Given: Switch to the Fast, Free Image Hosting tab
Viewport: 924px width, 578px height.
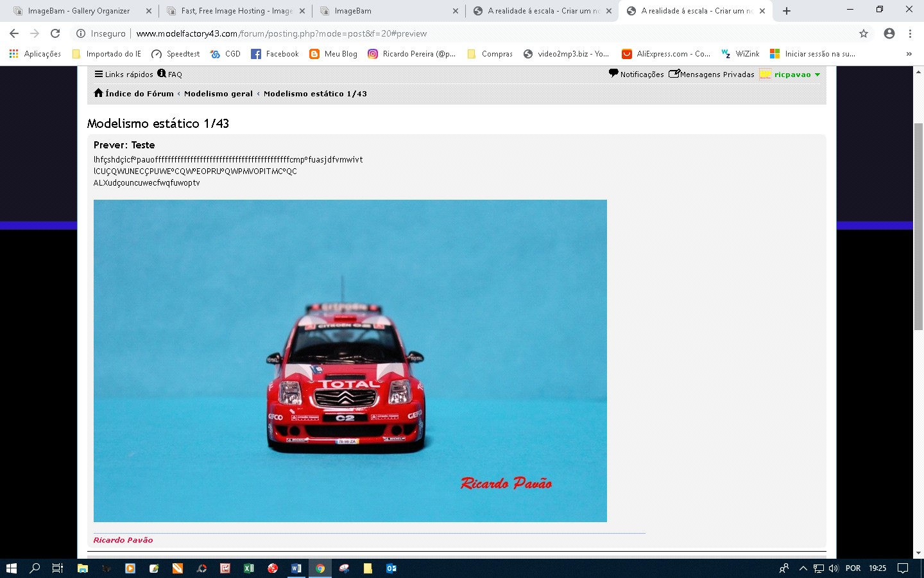Looking at the screenshot, I should pos(236,11).
